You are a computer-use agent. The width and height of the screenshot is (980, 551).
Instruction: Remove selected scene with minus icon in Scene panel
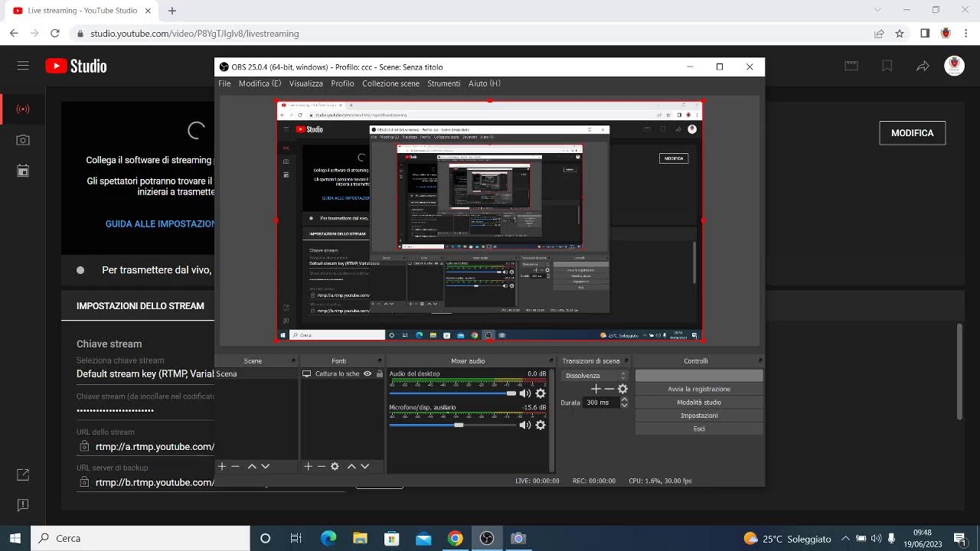tap(235, 466)
